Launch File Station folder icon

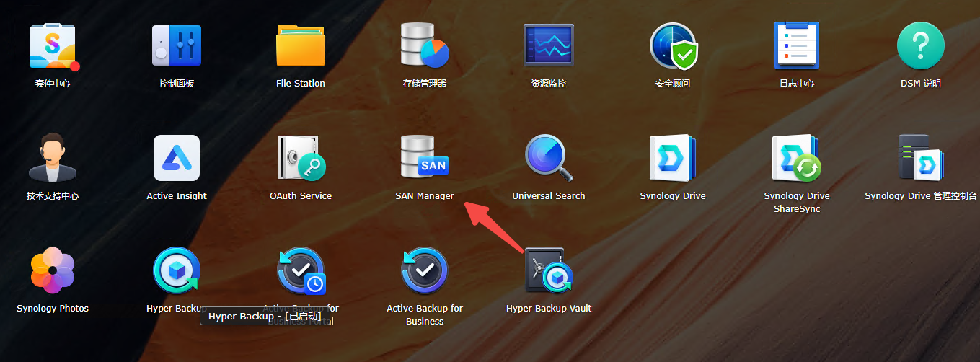[x=301, y=45]
